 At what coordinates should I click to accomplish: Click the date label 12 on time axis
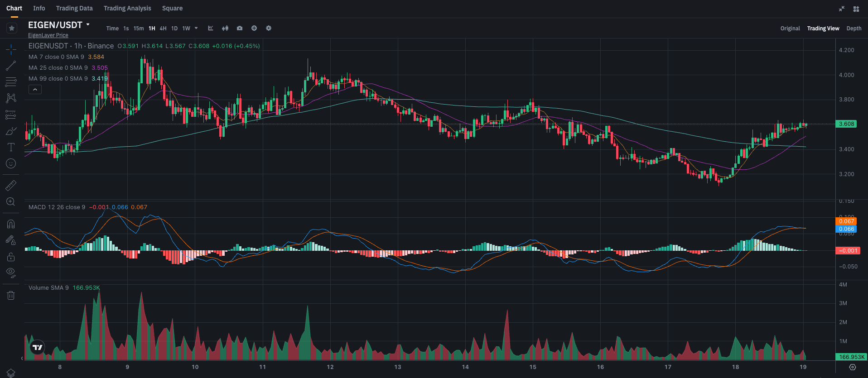tap(330, 367)
